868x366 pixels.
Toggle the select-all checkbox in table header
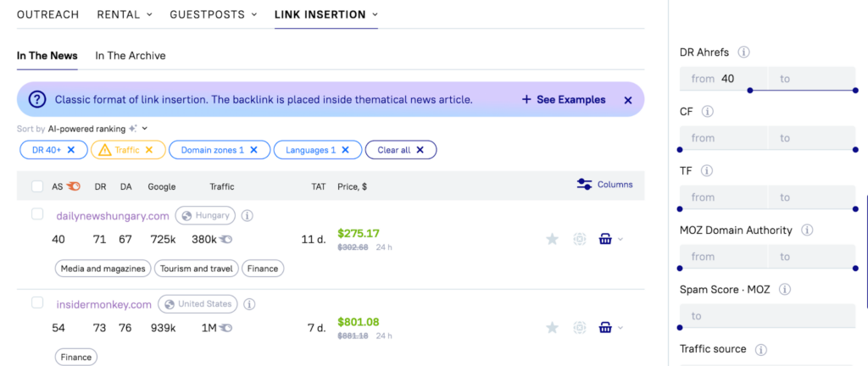coord(37,186)
